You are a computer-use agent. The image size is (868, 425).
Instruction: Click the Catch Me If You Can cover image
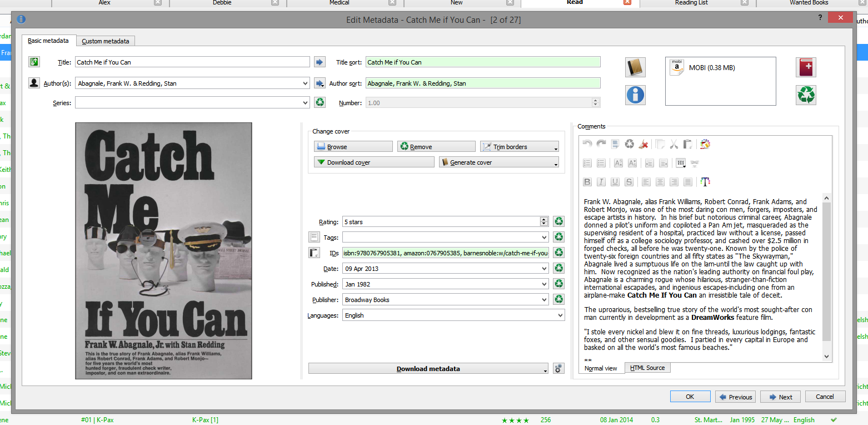click(x=163, y=251)
